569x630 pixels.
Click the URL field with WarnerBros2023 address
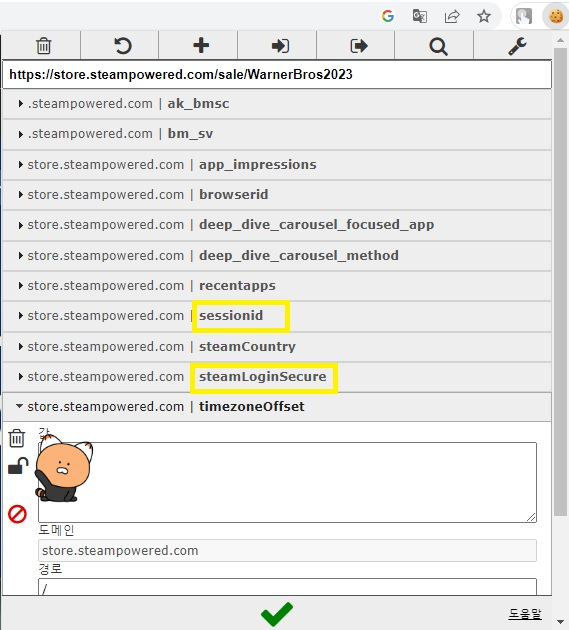point(277,75)
